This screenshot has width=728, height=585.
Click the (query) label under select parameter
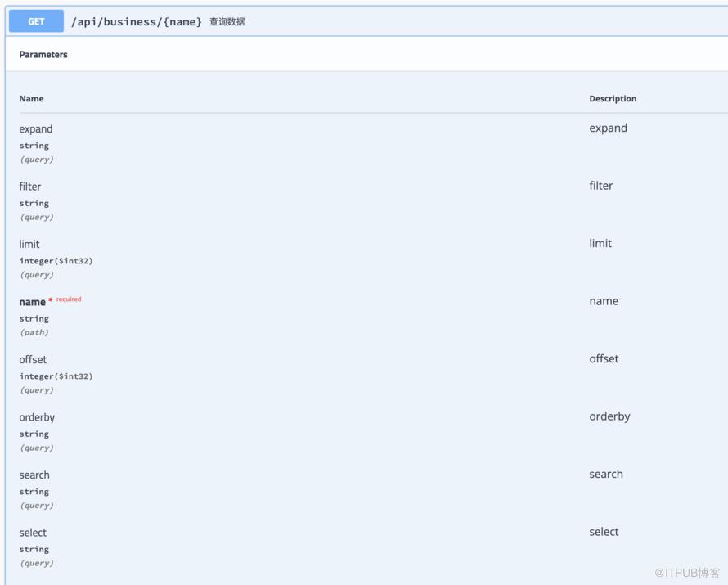click(x=37, y=563)
